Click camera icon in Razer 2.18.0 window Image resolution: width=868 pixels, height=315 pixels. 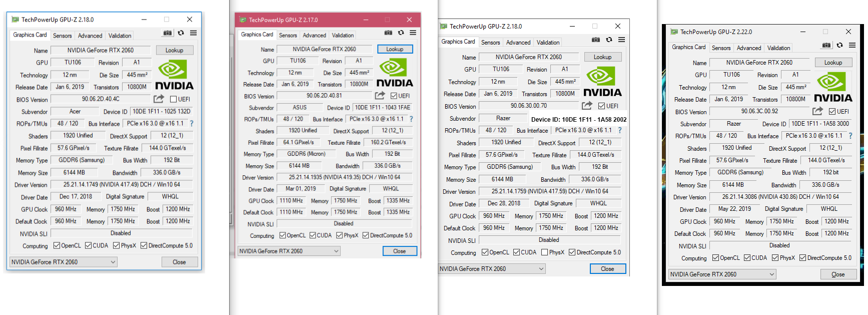596,40
